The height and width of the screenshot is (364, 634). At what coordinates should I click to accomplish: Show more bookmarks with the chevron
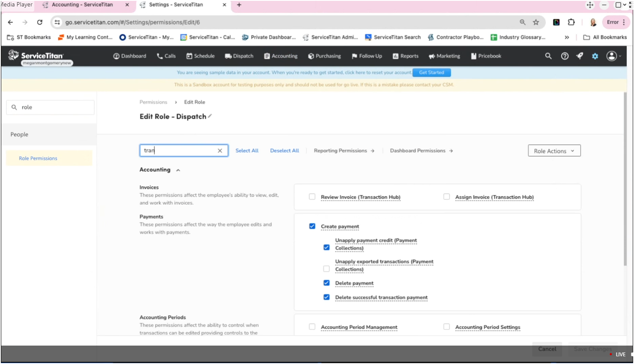(567, 37)
